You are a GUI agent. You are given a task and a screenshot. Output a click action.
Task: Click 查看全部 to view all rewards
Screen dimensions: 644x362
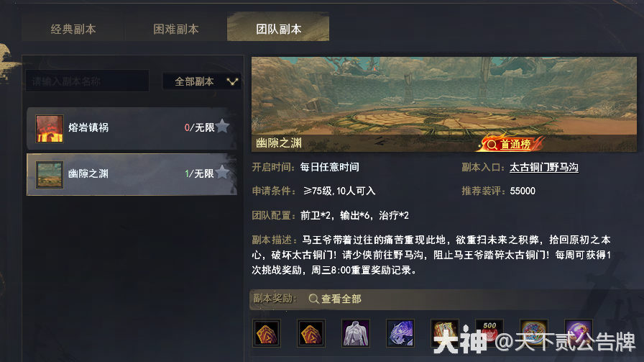[x=335, y=299]
